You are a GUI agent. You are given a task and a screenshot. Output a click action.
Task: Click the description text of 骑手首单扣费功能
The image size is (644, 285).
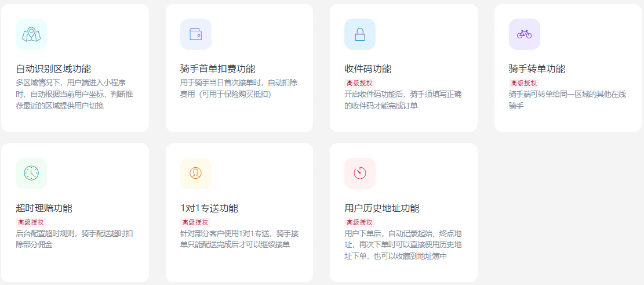click(239, 88)
